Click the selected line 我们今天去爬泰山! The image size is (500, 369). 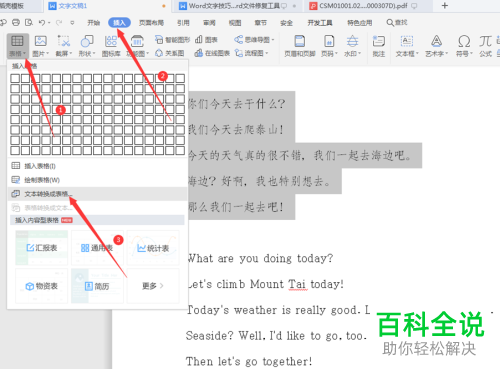236,130
